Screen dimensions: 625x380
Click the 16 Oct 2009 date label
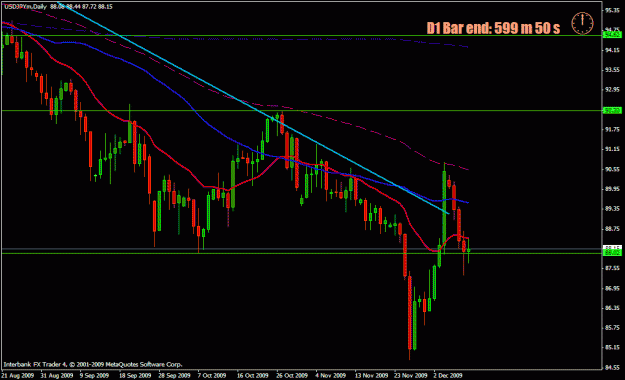pos(252,375)
